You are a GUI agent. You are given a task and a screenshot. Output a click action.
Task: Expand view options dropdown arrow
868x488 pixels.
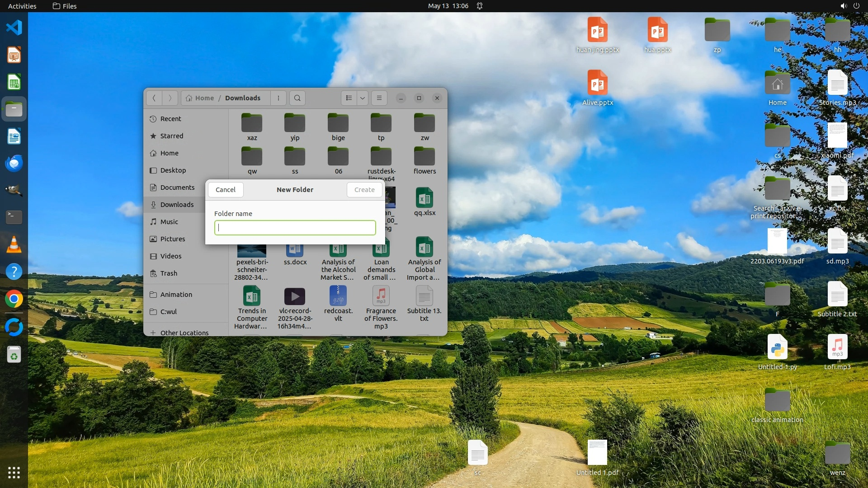click(363, 98)
